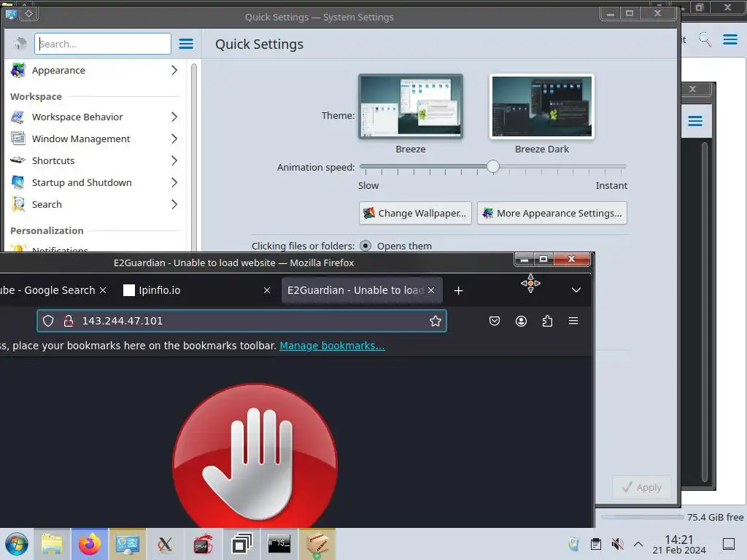The height and width of the screenshot is (560, 747).
Task: Open the Firefox application menu
Action: point(573,321)
